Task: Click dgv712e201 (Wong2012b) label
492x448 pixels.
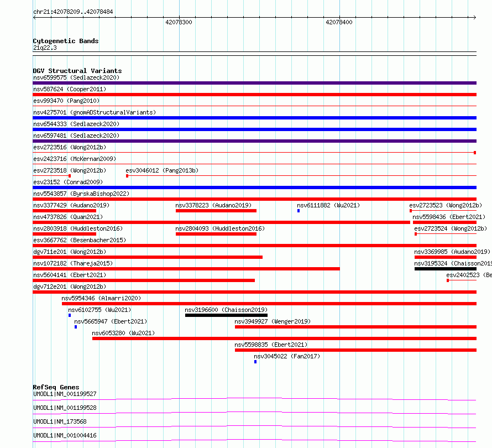Action: pos(70,286)
